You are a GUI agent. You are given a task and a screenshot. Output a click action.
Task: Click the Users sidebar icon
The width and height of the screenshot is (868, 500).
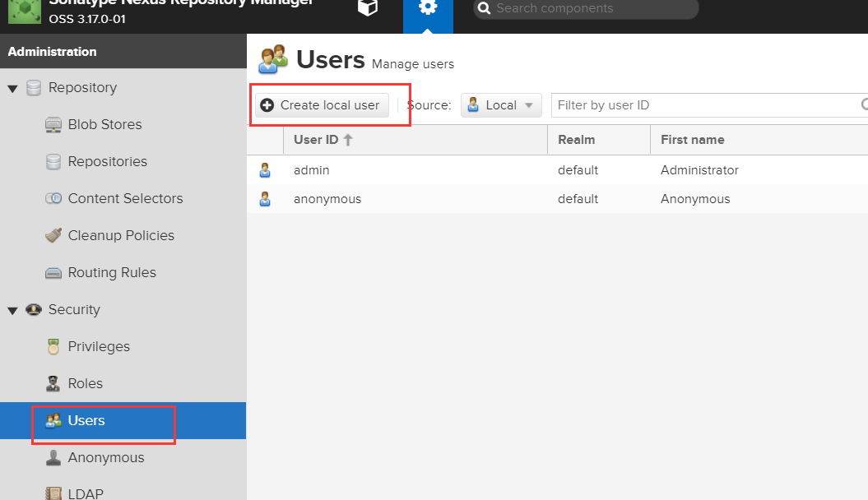coord(53,421)
